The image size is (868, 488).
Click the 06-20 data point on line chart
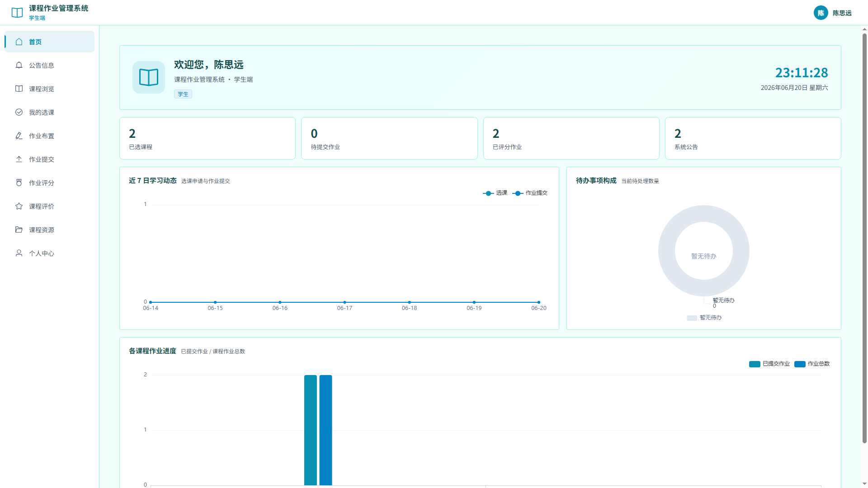click(x=539, y=302)
